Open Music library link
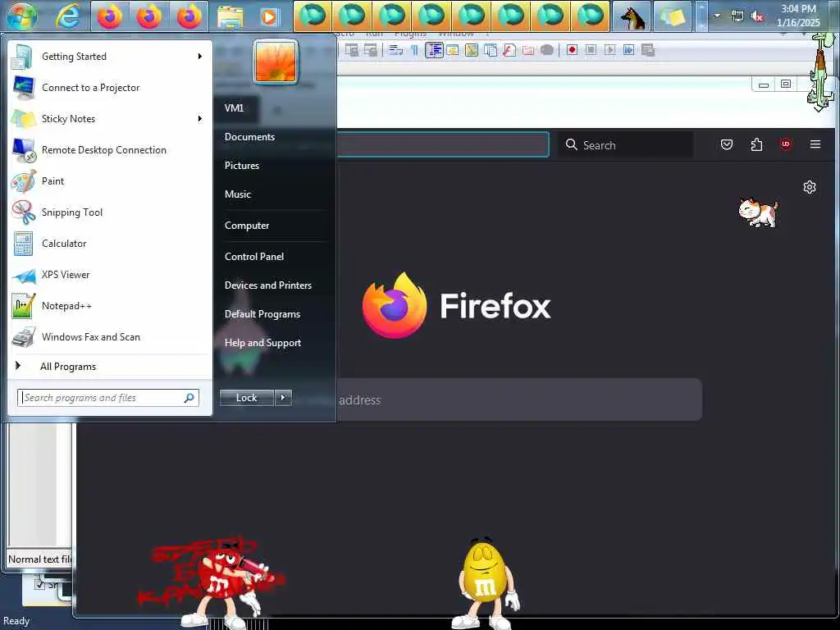Image resolution: width=840 pixels, height=630 pixels. pos(238,194)
